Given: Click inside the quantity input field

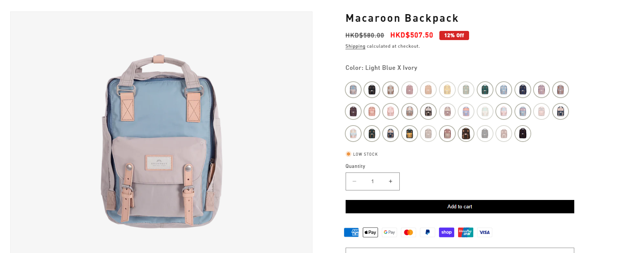Looking at the screenshot, I should pyautogui.click(x=372, y=181).
